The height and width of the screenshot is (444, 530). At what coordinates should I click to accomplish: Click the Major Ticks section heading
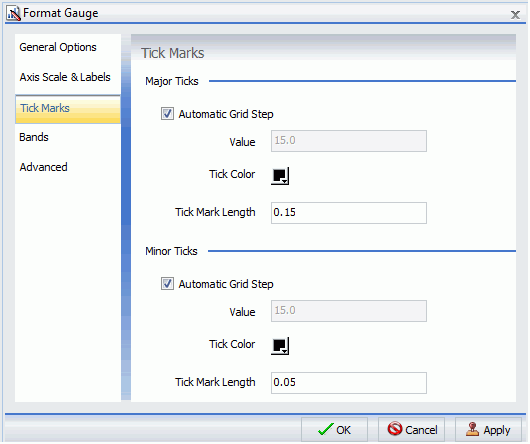172,81
